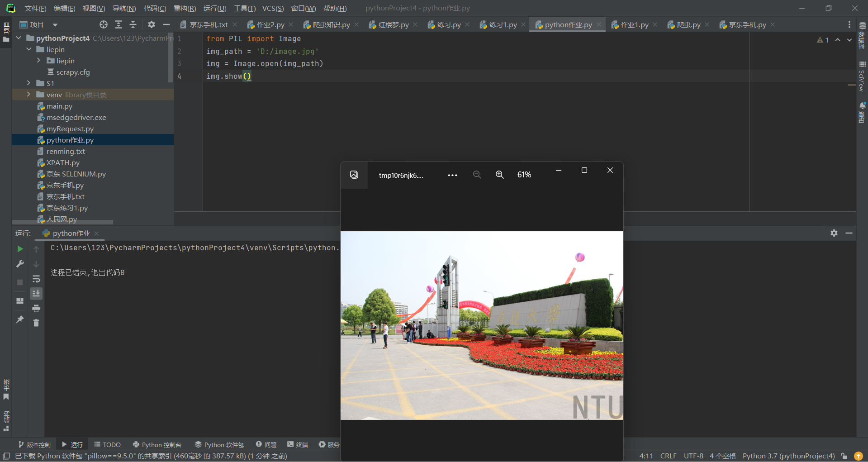Clear console output with the trash icon
This screenshot has height=462, width=868.
[36, 323]
